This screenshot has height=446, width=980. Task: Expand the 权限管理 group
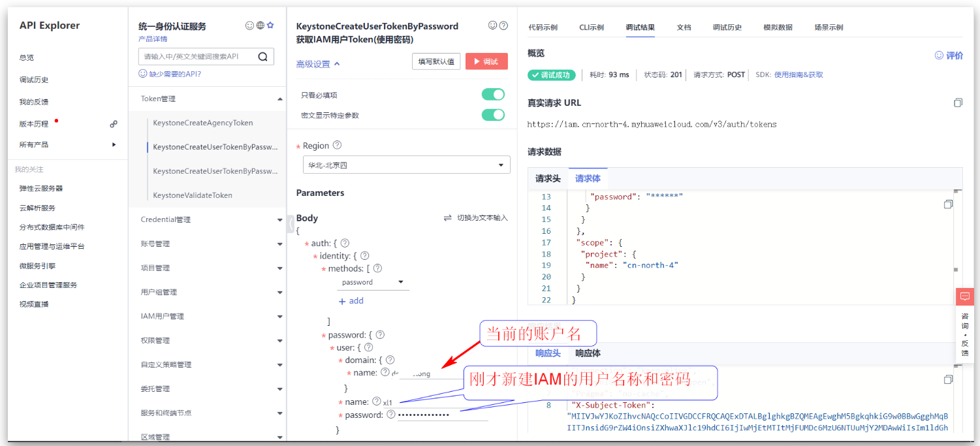(280, 341)
